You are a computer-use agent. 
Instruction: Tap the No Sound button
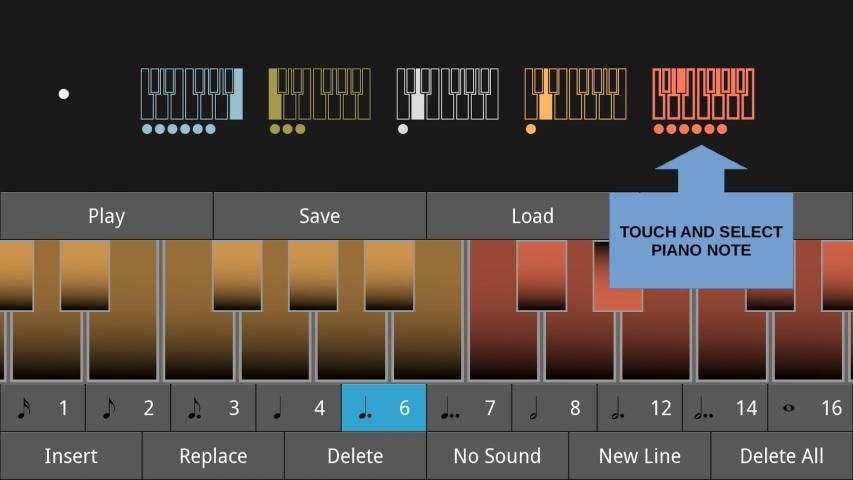point(497,456)
